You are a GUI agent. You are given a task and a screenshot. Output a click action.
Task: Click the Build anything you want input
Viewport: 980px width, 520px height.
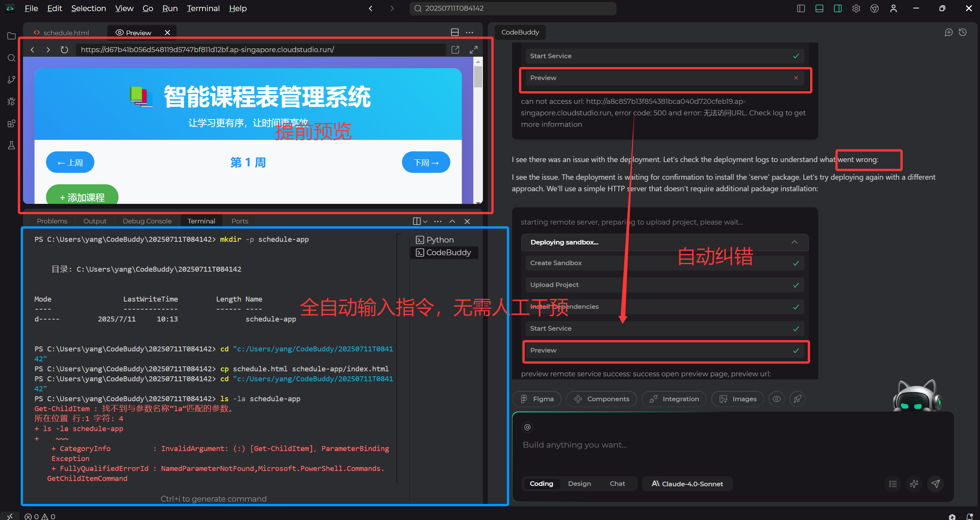tap(733, 445)
